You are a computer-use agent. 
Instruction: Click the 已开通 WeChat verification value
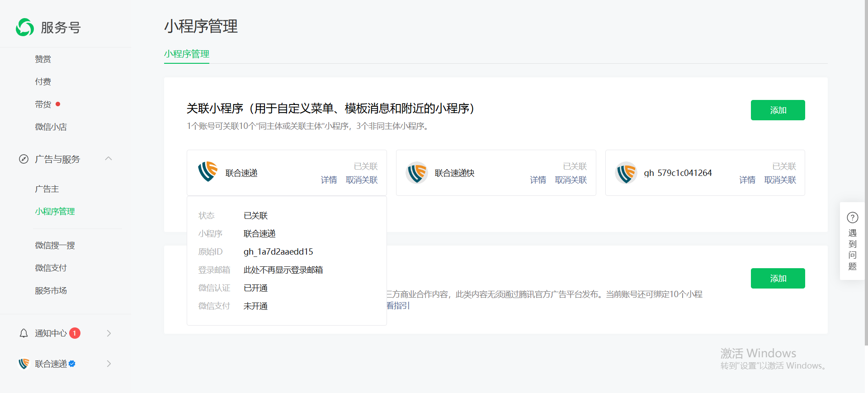tap(255, 288)
